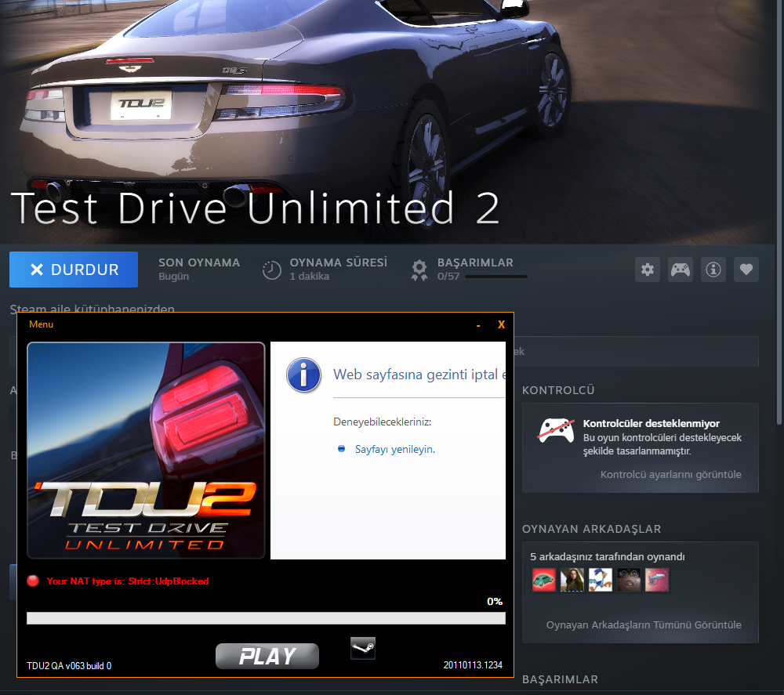The image size is (784, 695).
Task: Open controller configuration gamepad icon
Action: pos(681,270)
